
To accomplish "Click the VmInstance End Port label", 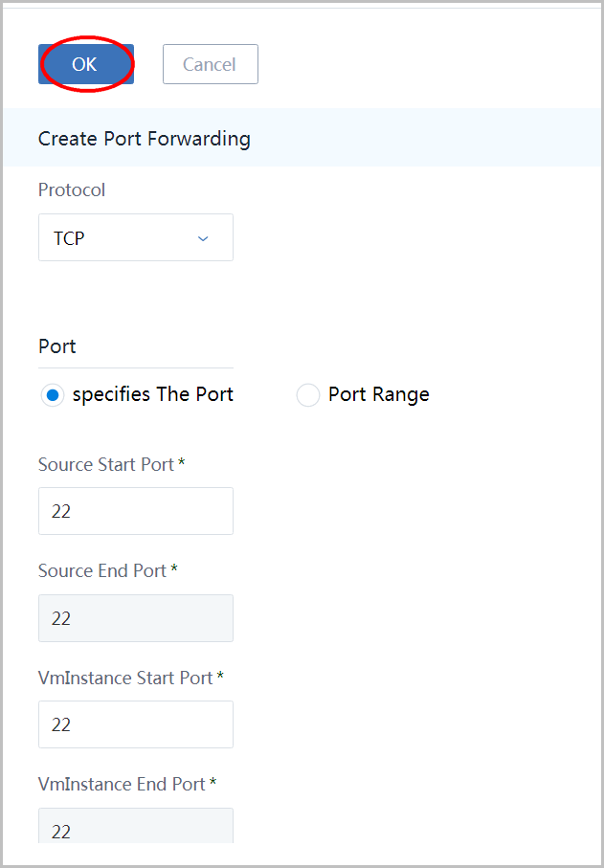I will pyautogui.click(x=126, y=784).
